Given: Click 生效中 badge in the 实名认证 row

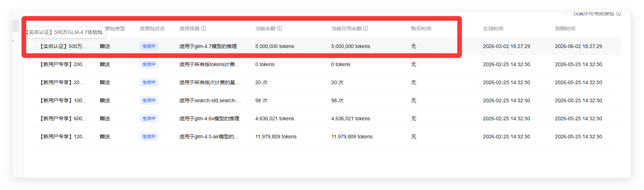Looking at the screenshot, I should point(149,46).
